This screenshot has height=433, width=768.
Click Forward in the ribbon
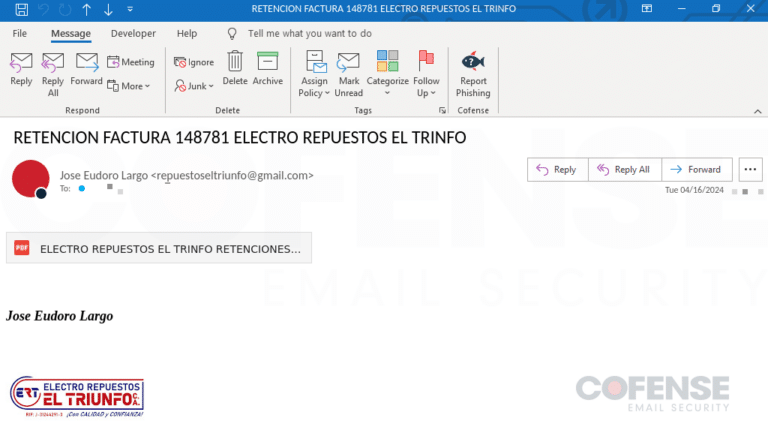pyautogui.click(x=86, y=69)
